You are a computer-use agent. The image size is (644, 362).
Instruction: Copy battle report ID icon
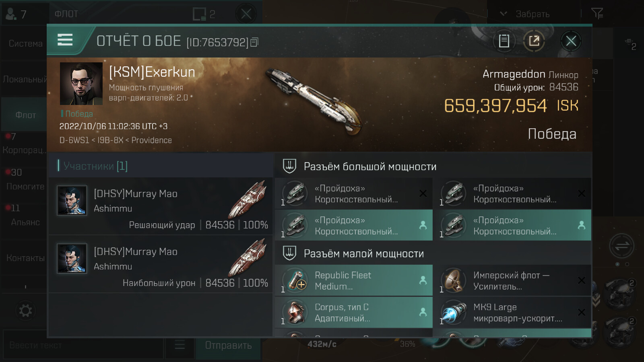tap(254, 42)
